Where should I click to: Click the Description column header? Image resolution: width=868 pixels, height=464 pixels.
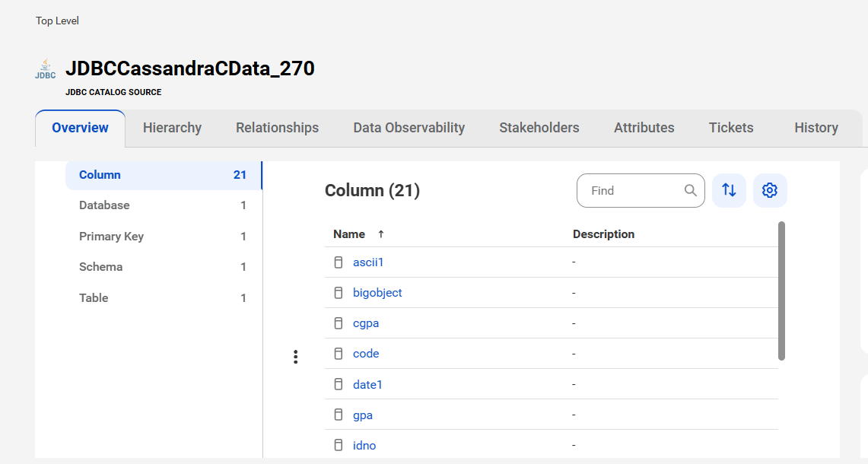[603, 234]
